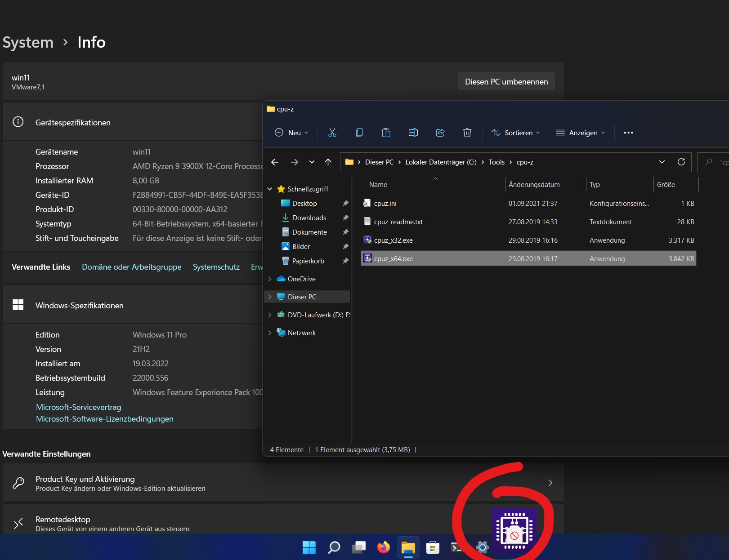Navigate to Tools in the breadcrumb path
Viewport: 729px width, 560px height.
point(496,162)
